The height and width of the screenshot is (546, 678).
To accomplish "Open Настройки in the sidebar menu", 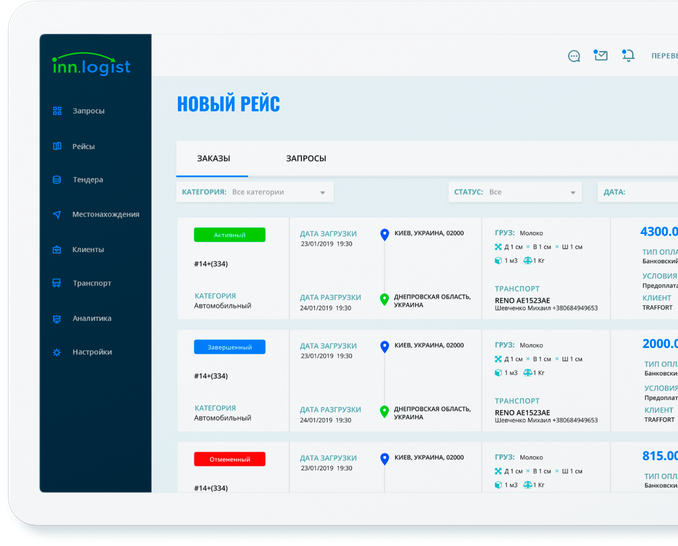I will pos(92,352).
